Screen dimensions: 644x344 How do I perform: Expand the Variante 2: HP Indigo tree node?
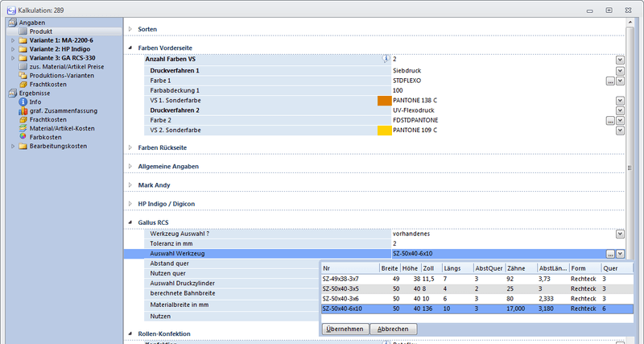13,49
